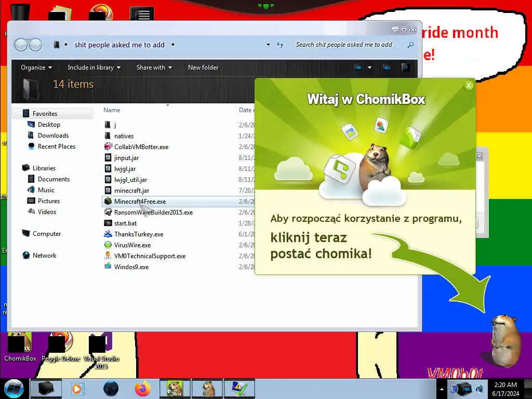
Task: Click the search magnifier icon
Action: point(410,45)
